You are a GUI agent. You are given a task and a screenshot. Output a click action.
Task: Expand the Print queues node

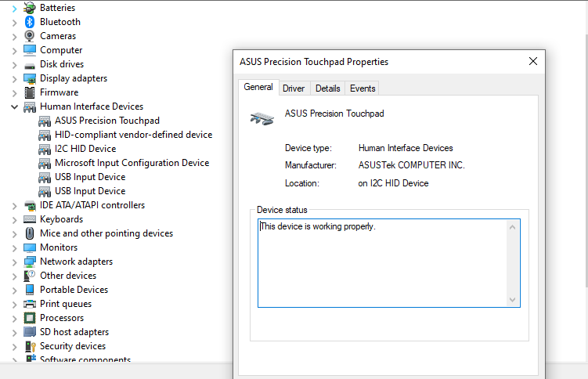[14, 305]
